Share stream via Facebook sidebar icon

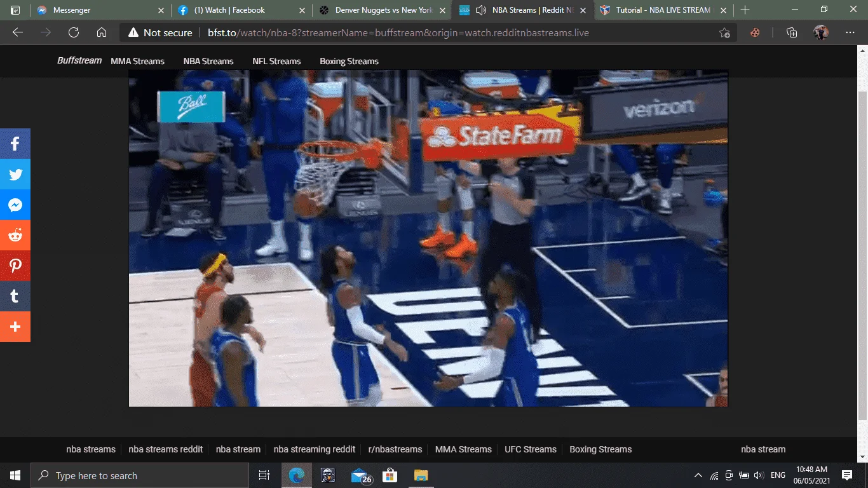(15, 144)
